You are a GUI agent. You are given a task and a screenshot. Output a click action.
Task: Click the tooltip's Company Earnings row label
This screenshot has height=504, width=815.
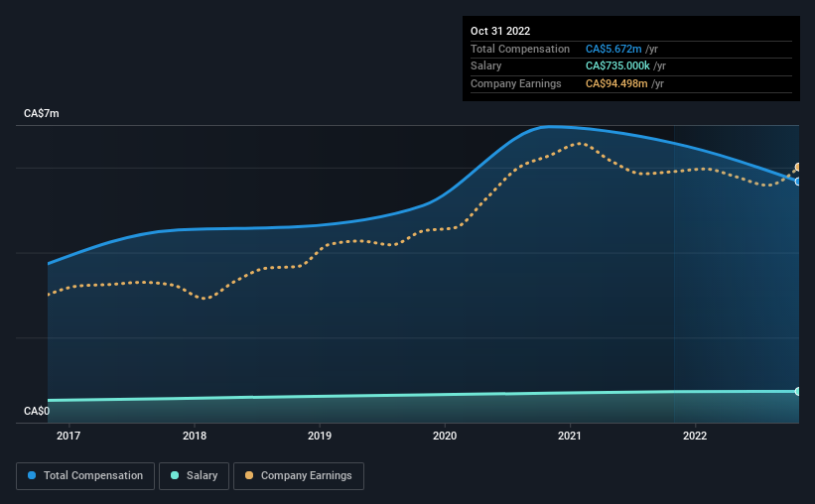pyautogui.click(x=515, y=83)
